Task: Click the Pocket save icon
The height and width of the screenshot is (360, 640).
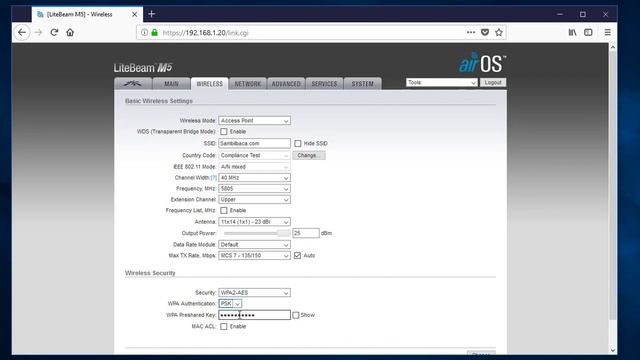Action: click(x=485, y=32)
